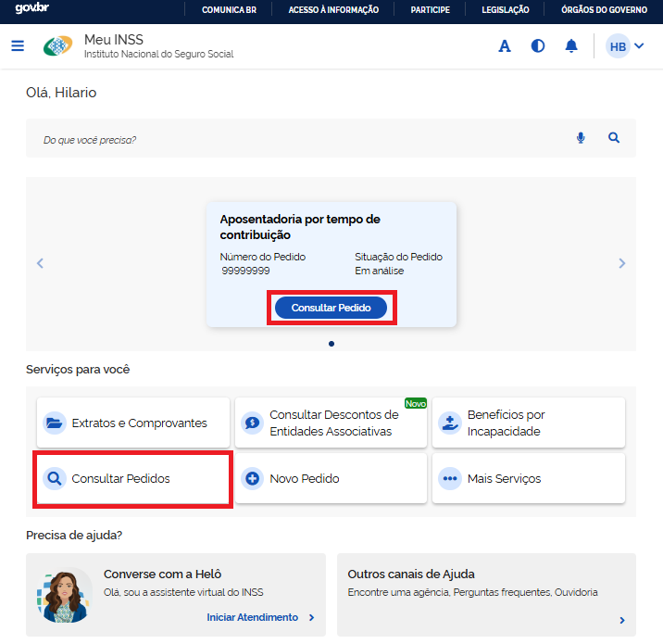Click 'Em análise' status text

(379, 271)
